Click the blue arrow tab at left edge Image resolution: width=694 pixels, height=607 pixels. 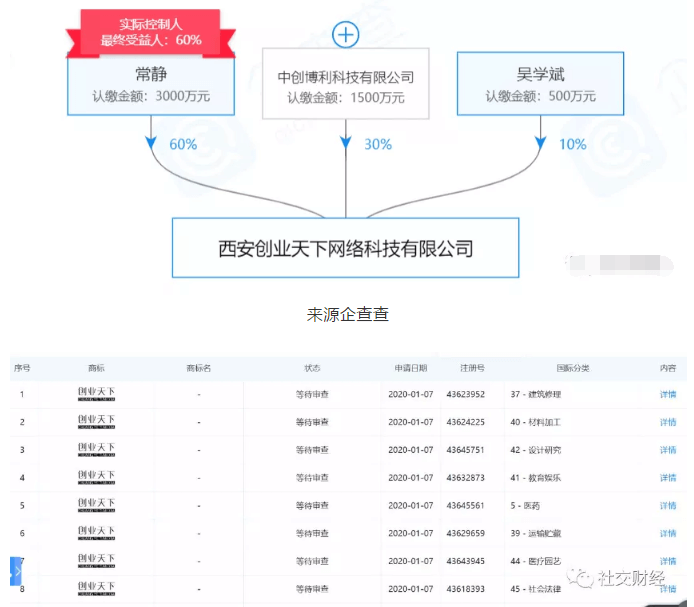(15, 572)
